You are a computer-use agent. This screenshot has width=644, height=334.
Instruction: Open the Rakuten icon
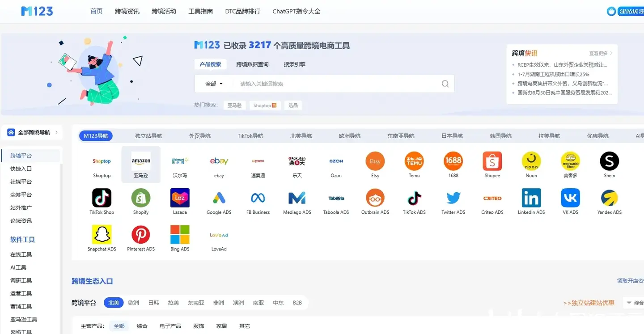tap(297, 161)
